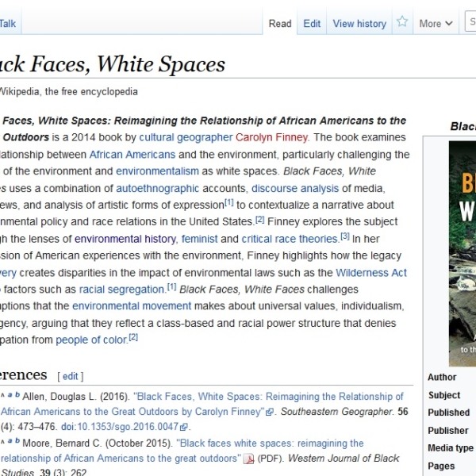The width and height of the screenshot is (476, 476).
Task: Click external link icon after Allen article title
Action: [x=270, y=413]
